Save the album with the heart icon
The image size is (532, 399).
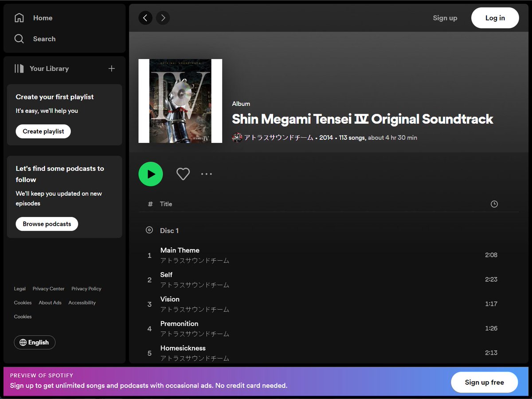point(183,174)
